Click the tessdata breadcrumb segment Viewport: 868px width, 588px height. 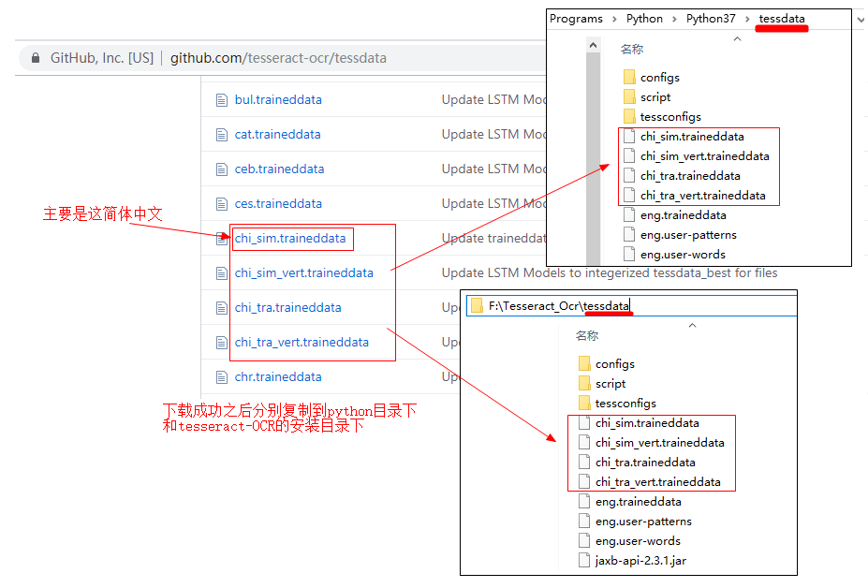coord(782,19)
